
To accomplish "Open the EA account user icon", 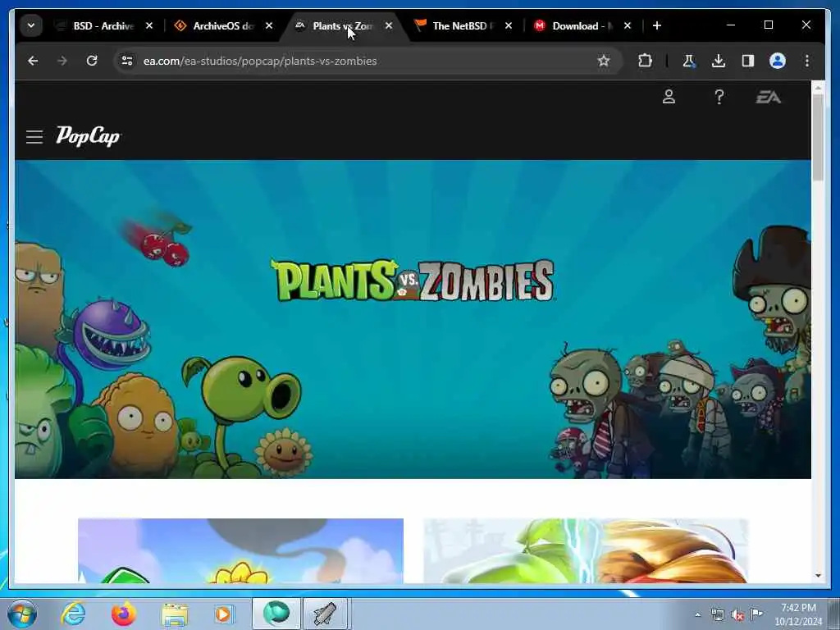I will [669, 97].
